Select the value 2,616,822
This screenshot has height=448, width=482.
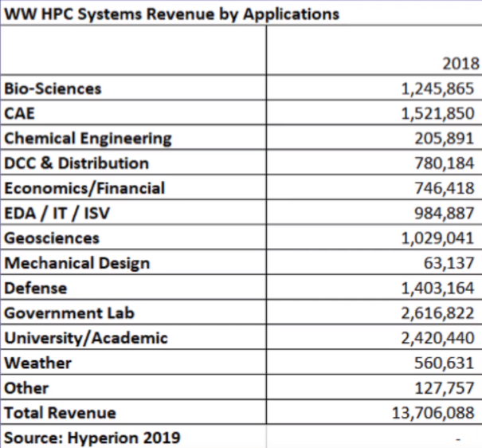(437, 313)
